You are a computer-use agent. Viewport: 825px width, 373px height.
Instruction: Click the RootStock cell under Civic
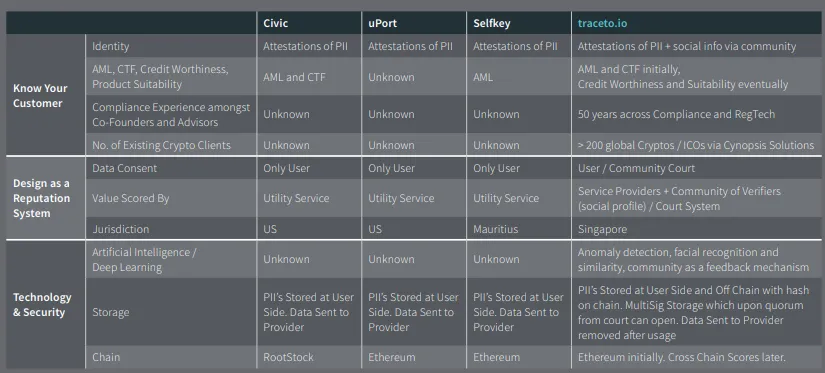point(288,357)
